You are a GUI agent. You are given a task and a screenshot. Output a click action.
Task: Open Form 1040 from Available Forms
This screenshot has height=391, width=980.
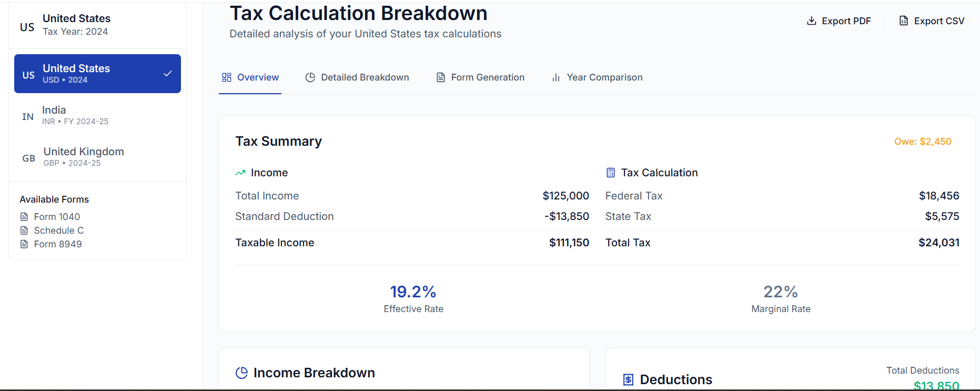click(x=57, y=217)
